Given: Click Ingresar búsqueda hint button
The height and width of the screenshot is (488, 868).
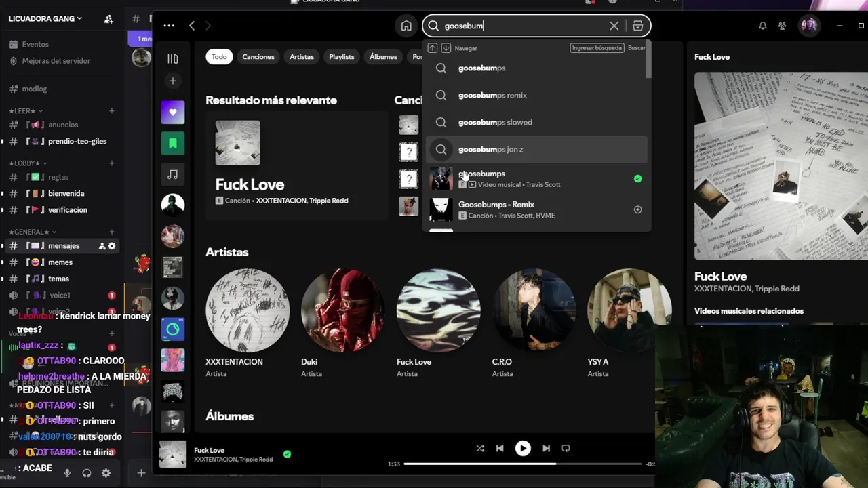Looking at the screenshot, I should (x=597, y=48).
